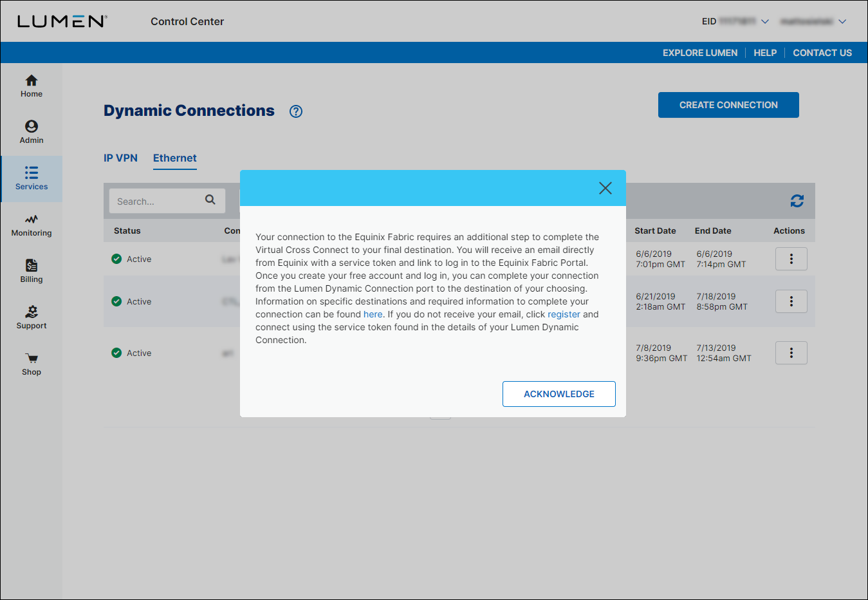This screenshot has height=600, width=868.
Task: Click the search magnifier icon
Action: tap(210, 200)
